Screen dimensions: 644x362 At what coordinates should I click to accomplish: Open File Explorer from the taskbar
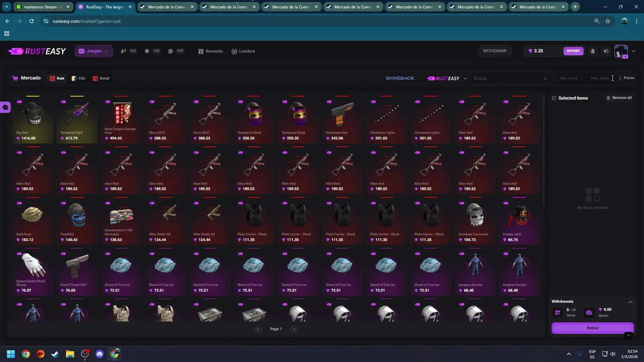pos(70,354)
